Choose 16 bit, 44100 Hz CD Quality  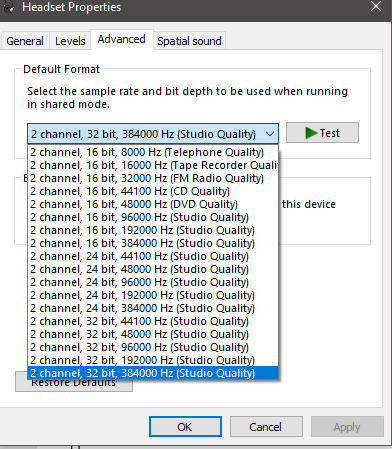153,191
